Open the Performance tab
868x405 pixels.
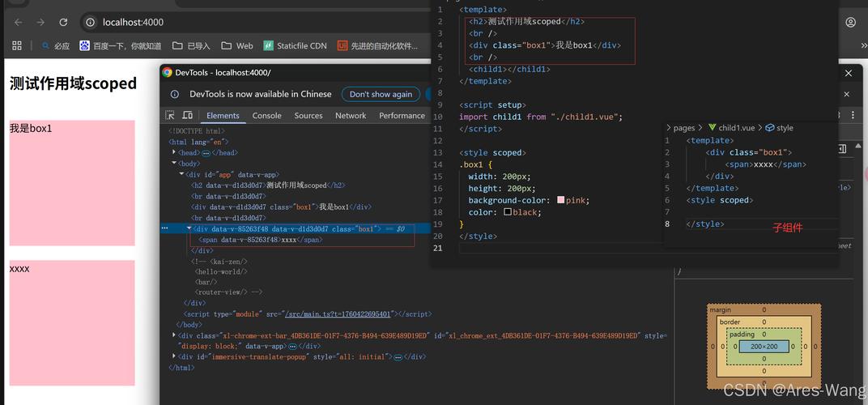[402, 115]
